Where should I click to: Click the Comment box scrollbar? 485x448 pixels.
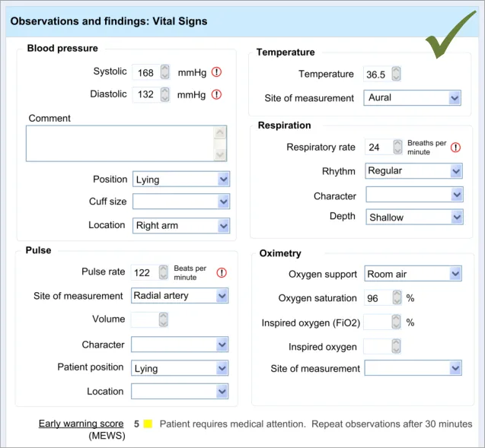[x=220, y=143]
